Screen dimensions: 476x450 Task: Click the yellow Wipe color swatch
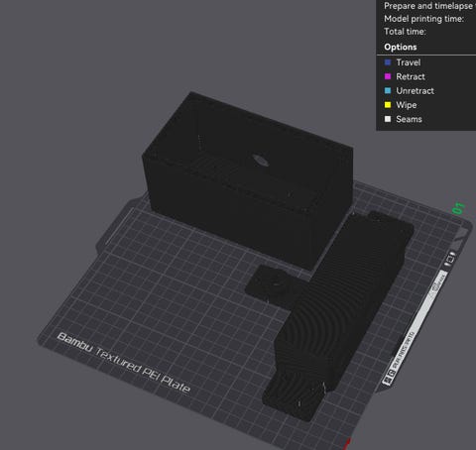pyautogui.click(x=388, y=105)
